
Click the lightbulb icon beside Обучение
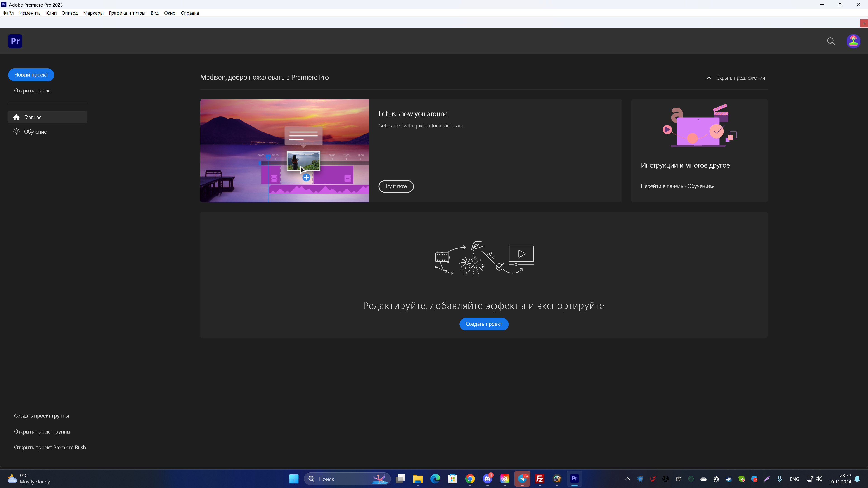[16, 131]
